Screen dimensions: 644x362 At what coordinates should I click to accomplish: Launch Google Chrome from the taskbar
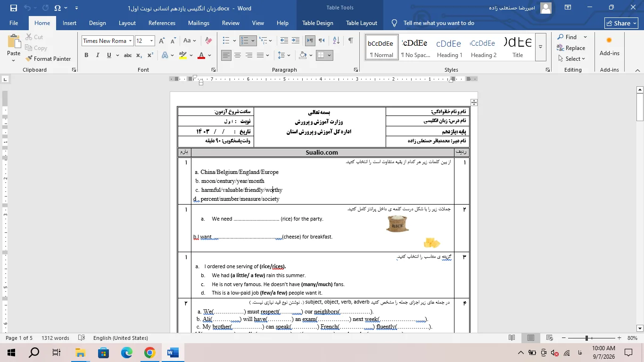150,353
